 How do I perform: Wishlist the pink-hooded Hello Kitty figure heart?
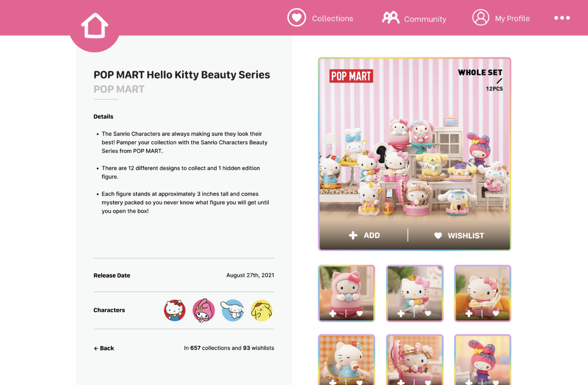pos(360,313)
